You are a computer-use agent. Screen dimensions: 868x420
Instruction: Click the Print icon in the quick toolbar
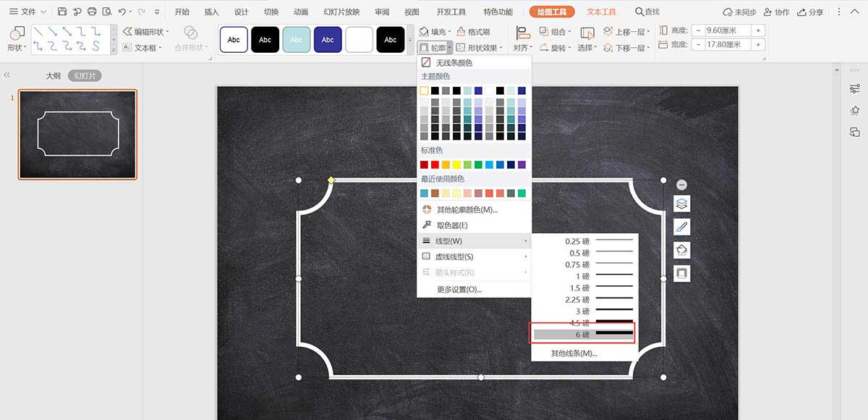click(92, 12)
